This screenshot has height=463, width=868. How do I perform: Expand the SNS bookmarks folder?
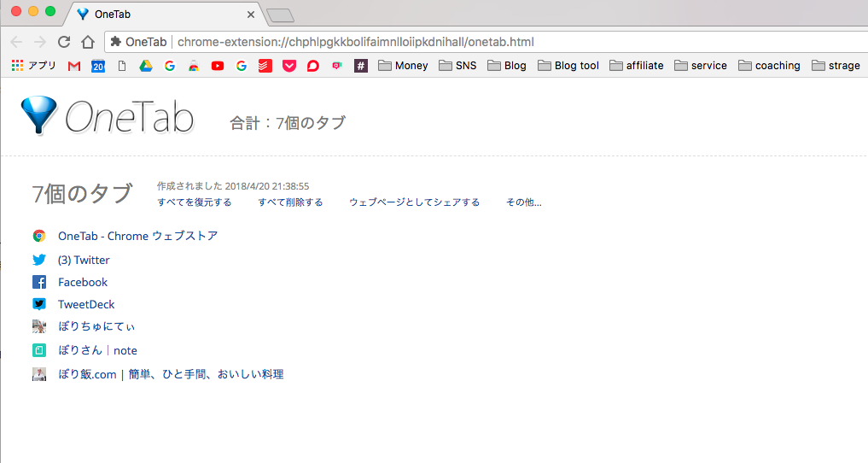click(x=457, y=66)
